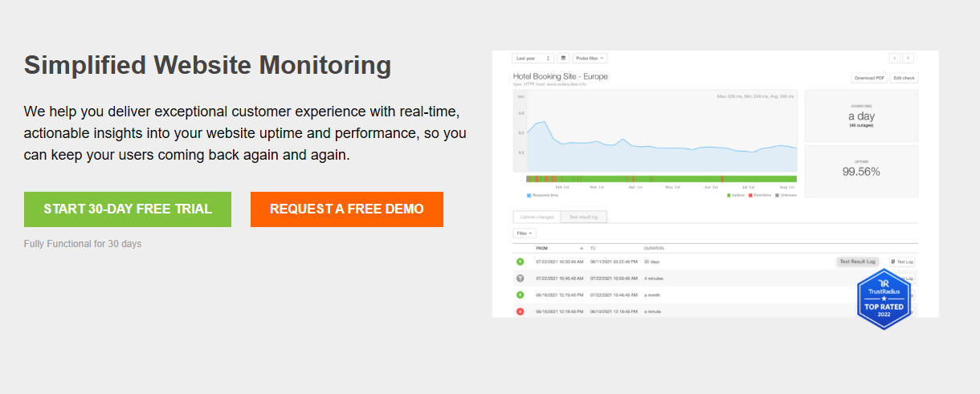980x394 pixels.
Task: Start the 30-day free trial
Action: pos(128,209)
